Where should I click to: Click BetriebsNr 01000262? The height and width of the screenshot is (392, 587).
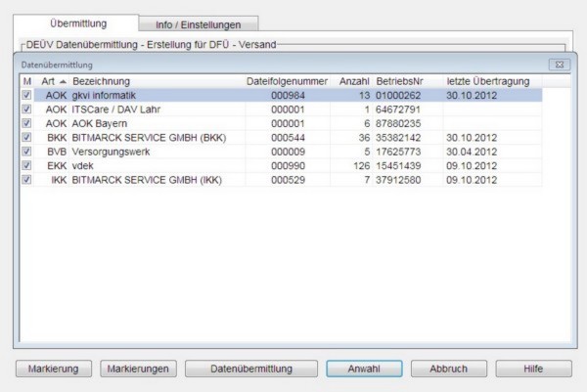click(x=398, y=96)
